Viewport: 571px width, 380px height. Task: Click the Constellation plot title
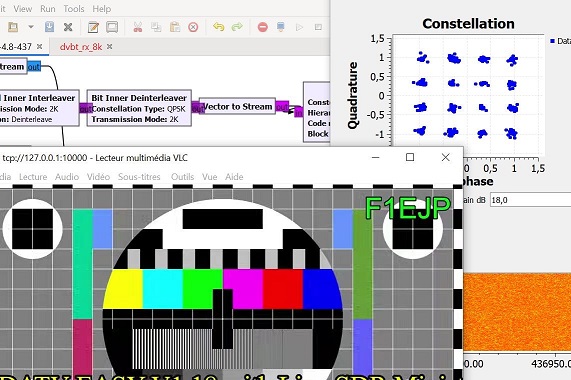click(468, 24)
